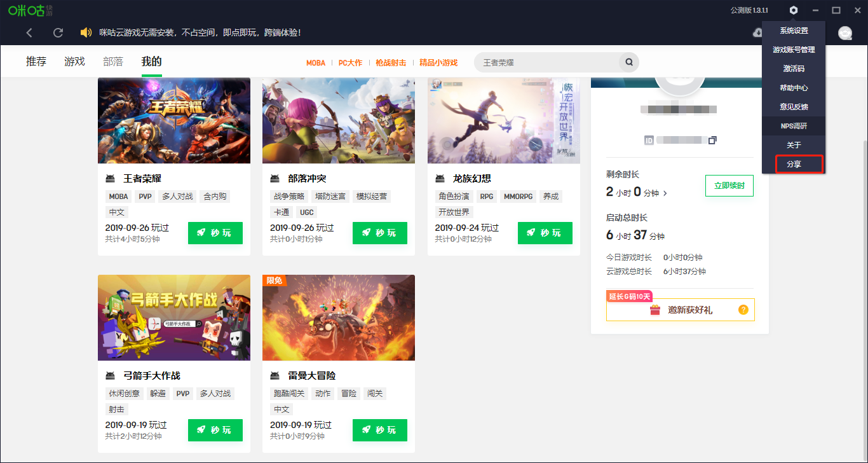868x463 pixels.
Task: Click the 躲避 tag under 弓箭手大作战
Action: tap(158, 394)
